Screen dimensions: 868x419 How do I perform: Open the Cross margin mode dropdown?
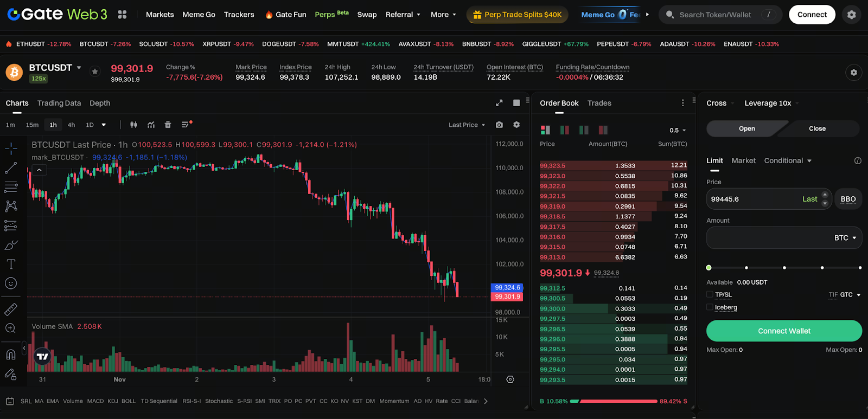pos(720,103)
